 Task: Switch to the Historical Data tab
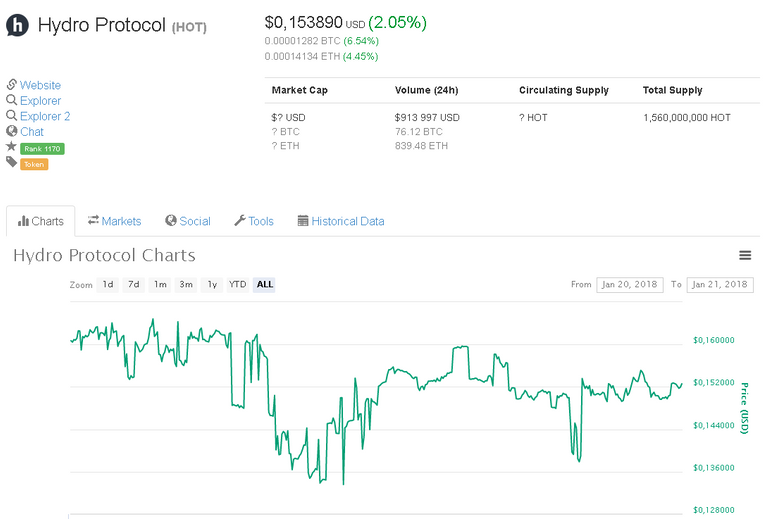(341, 221)
